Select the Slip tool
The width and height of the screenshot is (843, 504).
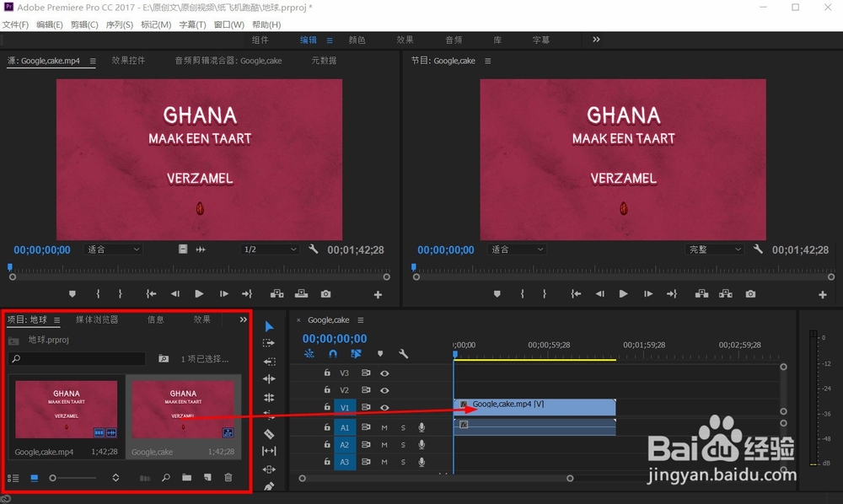click(270, 451)
